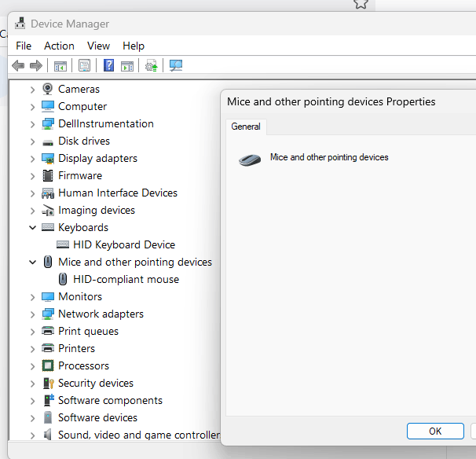Click the Human Interface Devices icon
The height and width of the screenshot is (459, 476).
[x=48, y=193]
